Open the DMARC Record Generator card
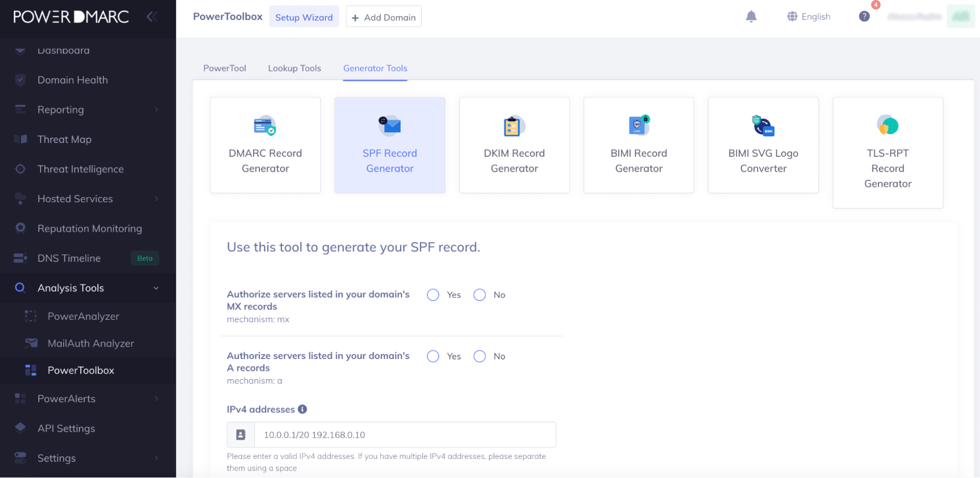The image size is (980, 478). pyautogui.click(x=265, y=145)
